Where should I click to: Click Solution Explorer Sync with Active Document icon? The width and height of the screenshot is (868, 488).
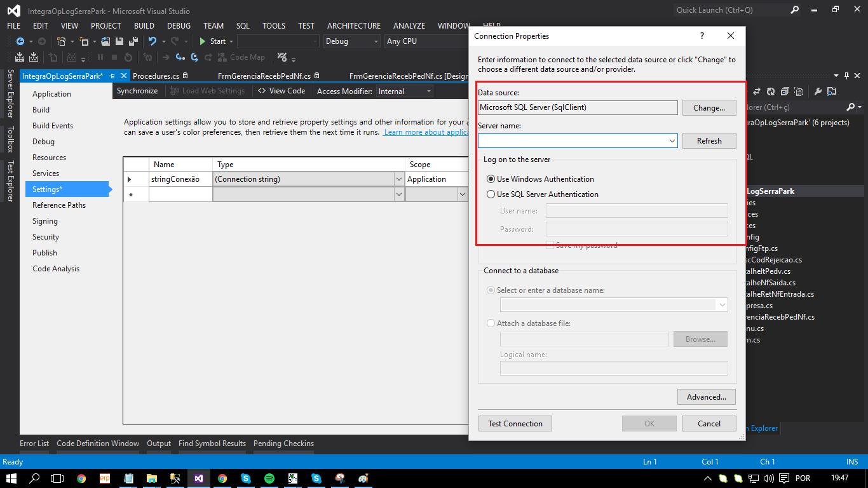[757, 91]
